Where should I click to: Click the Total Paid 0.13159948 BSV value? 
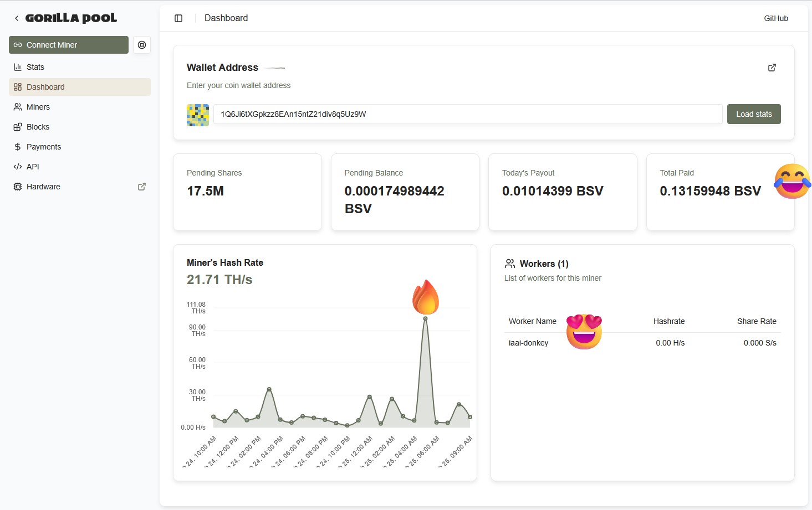click(x=711, y=191)
